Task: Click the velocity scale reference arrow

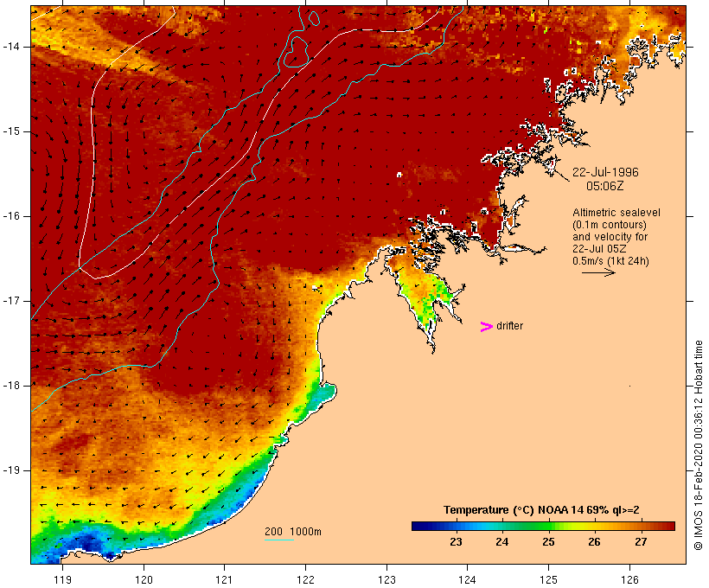Action: 598,272
